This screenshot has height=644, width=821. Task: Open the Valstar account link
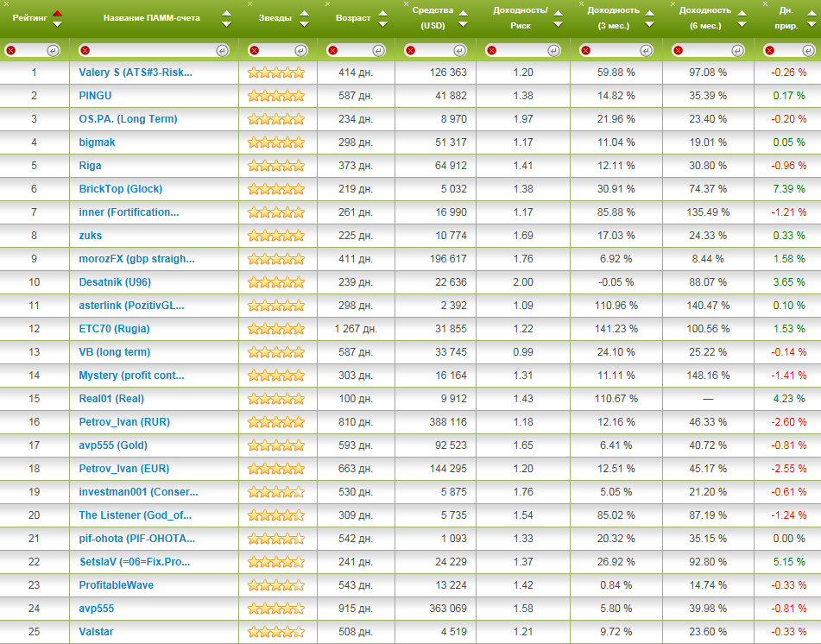97,631
